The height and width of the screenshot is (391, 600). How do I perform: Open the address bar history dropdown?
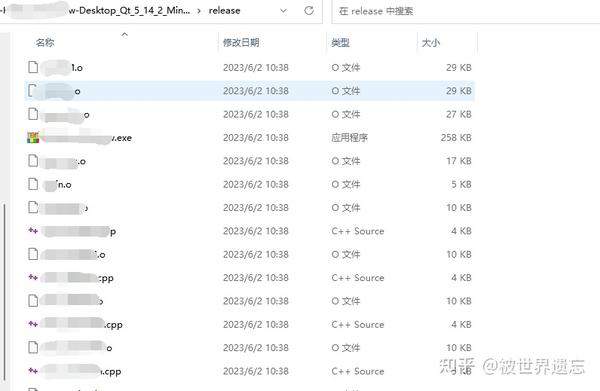283,11
